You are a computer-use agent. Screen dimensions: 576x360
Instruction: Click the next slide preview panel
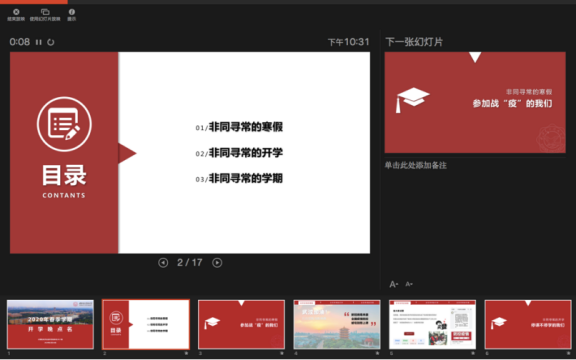(475, 102)
